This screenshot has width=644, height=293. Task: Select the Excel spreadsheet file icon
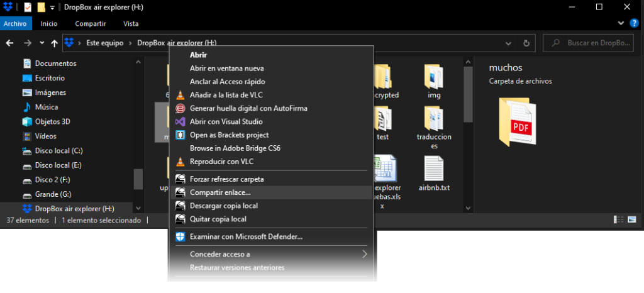pyautogui.click(x=386, y=168)
